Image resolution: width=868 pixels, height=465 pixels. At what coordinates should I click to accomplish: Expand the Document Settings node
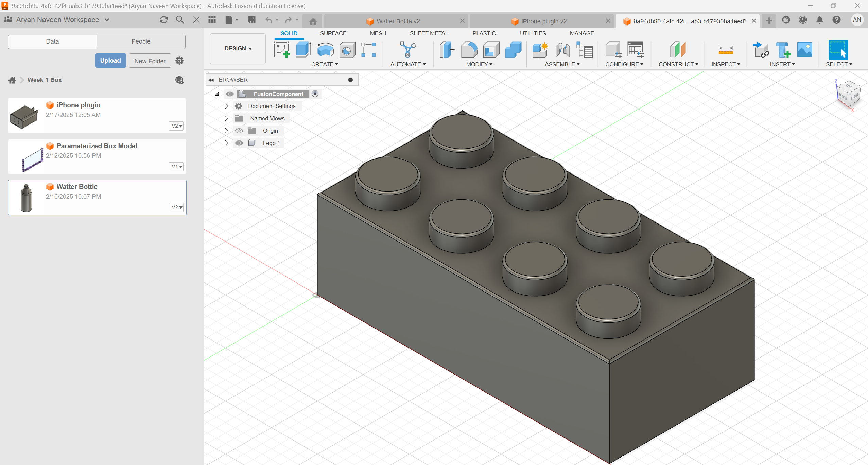click(x=226, y=106)
